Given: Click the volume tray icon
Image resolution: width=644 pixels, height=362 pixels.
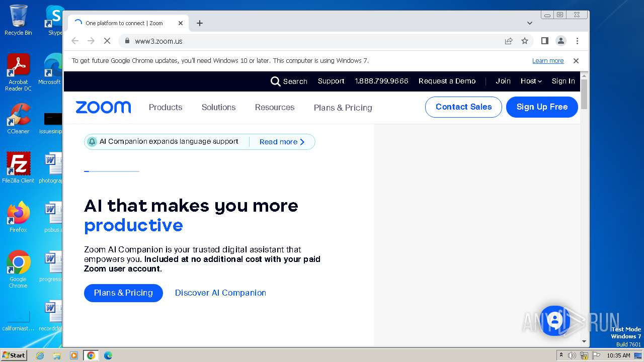Looking at the screenshot, I should [x=572, y=355].
